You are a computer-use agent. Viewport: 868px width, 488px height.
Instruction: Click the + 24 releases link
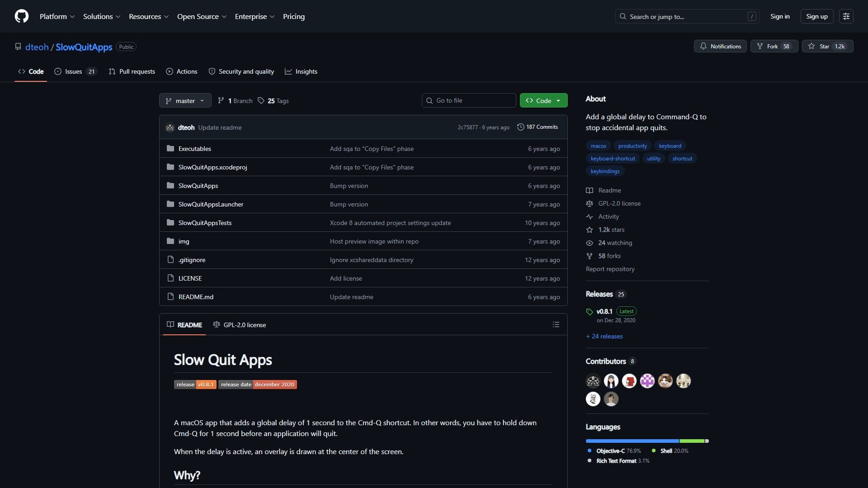point(604,336)
